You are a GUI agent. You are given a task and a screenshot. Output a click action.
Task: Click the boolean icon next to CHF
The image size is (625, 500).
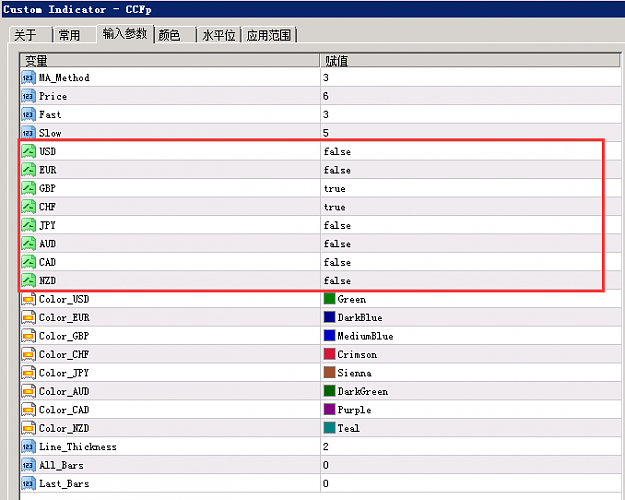[28, 207]
